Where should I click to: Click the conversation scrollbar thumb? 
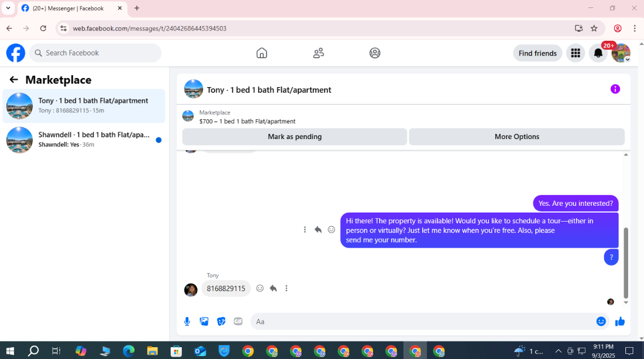[x=626, y=262]
